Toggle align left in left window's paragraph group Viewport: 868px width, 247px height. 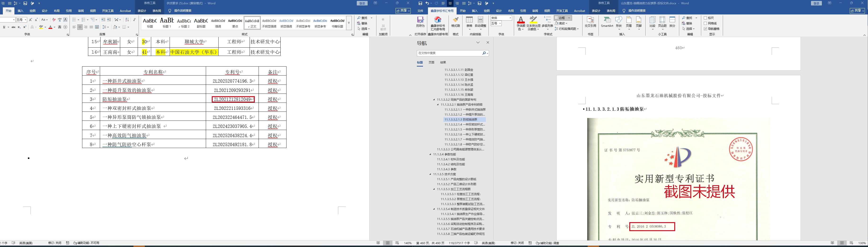[74, 27]
